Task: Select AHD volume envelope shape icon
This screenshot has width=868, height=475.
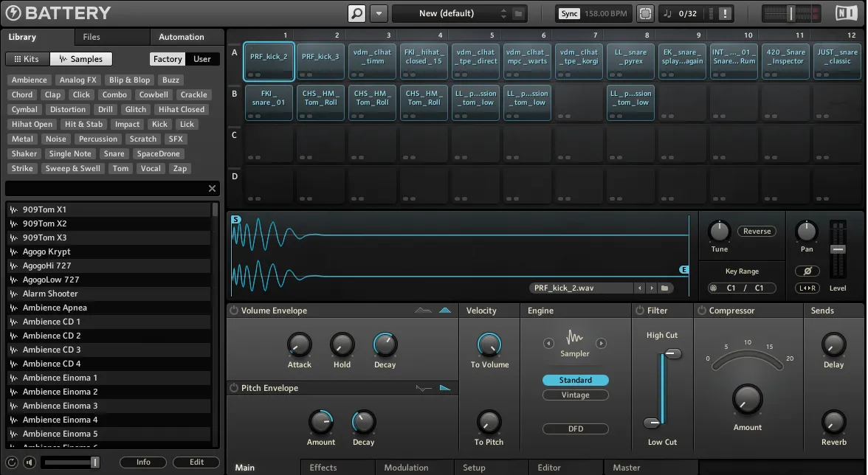Action: pyautogui.click(x=445, y=311)
